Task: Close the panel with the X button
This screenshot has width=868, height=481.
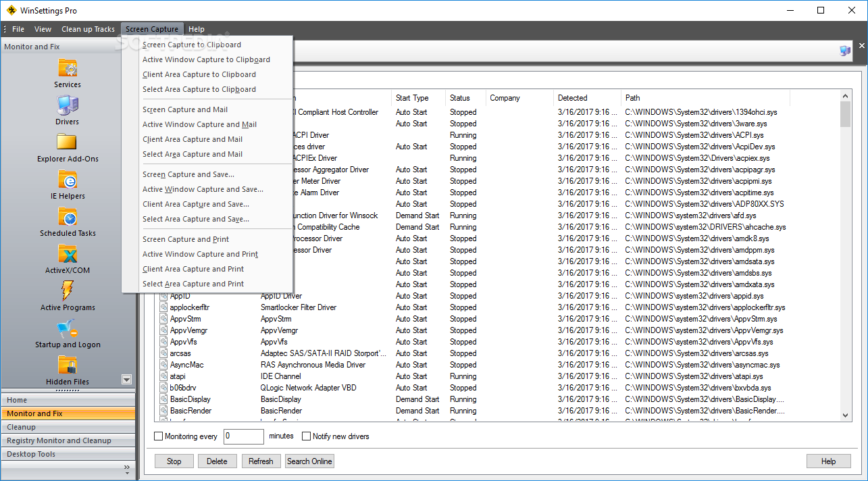Action: pos(861,46)
